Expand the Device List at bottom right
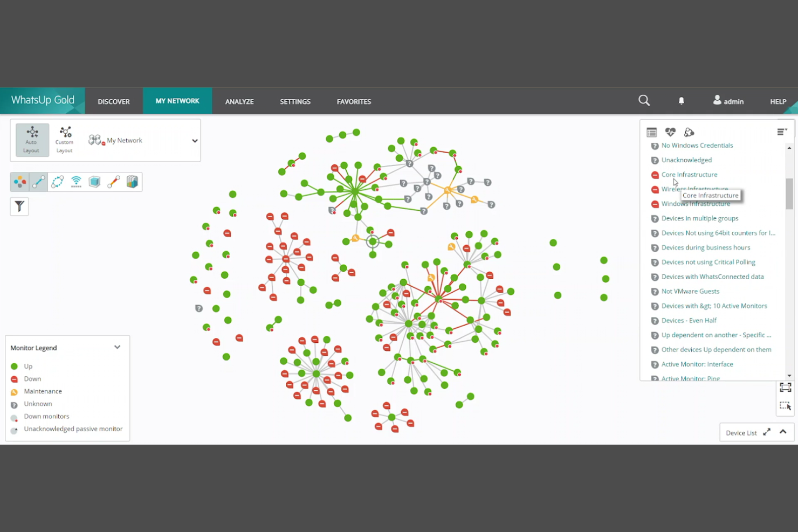The image size is (798, 532). click(767, 432)
